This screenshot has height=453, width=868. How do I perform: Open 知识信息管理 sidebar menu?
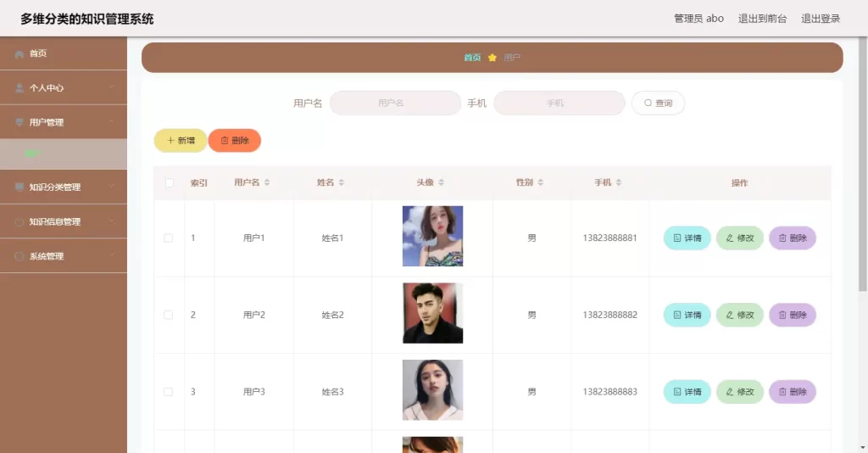pyautogui.click(x=63, y=221)
